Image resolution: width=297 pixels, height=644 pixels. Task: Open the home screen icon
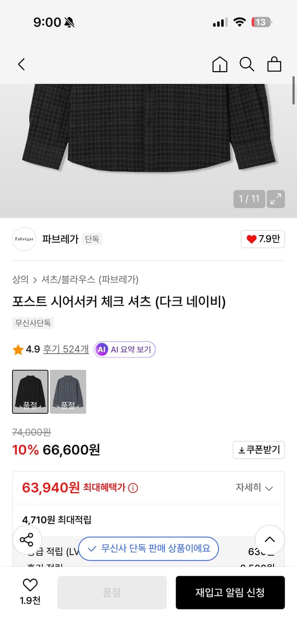click(x=220, y=64)
